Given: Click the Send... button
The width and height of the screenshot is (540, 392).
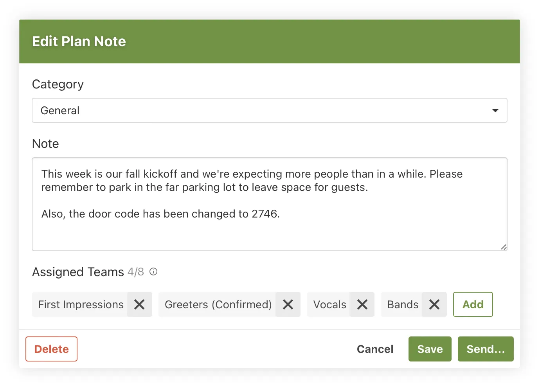Looking at the screenshot, I should coord(485,349).
